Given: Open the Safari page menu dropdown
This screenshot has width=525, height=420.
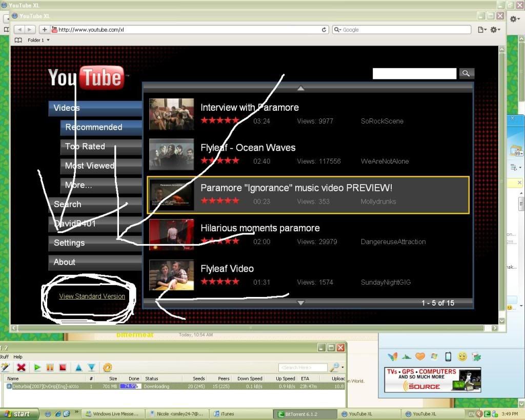Looking at the screenshot, I should pyautogui.click(x=482, y=30).
